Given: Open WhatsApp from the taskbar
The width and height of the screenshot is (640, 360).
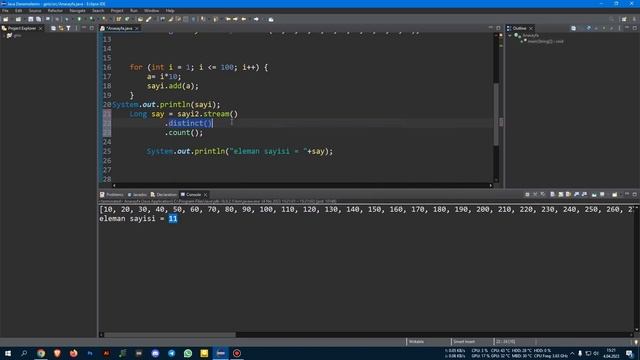Looking at the screenshot, I should pos(188,353).
